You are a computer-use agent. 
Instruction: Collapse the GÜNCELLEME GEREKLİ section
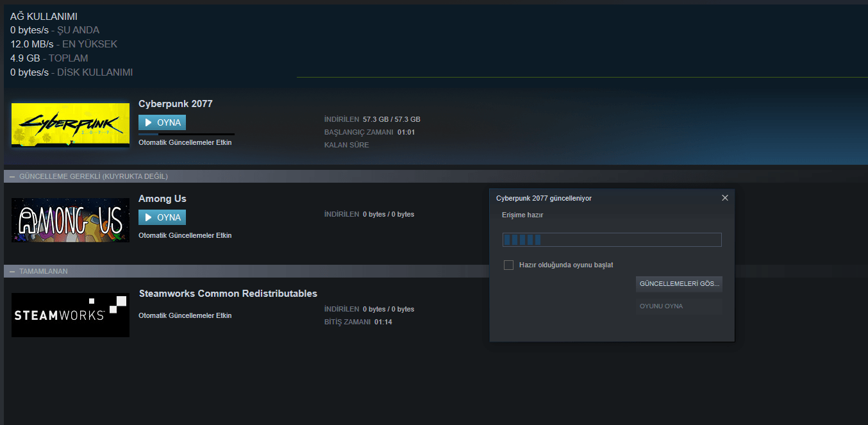pos(12,176)
